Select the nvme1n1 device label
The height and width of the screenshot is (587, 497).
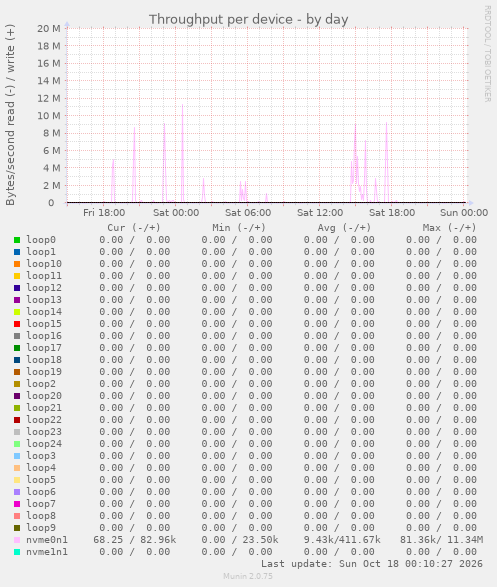[x=47, y=552]
